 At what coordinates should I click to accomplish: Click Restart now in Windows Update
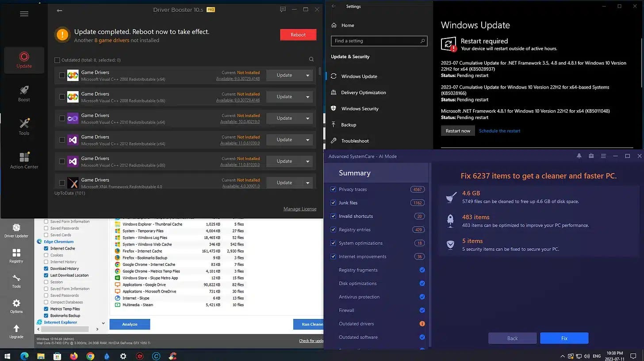click(458, 131)
